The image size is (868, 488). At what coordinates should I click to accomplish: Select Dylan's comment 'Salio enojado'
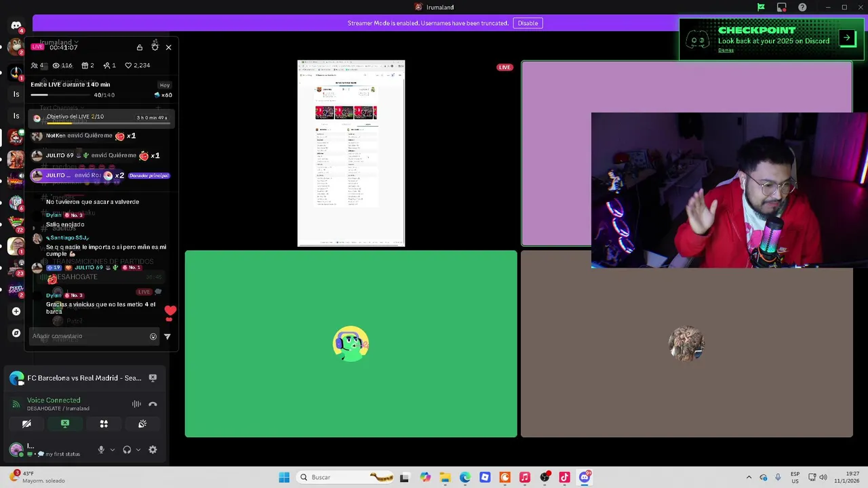click(x=65, y=224)
